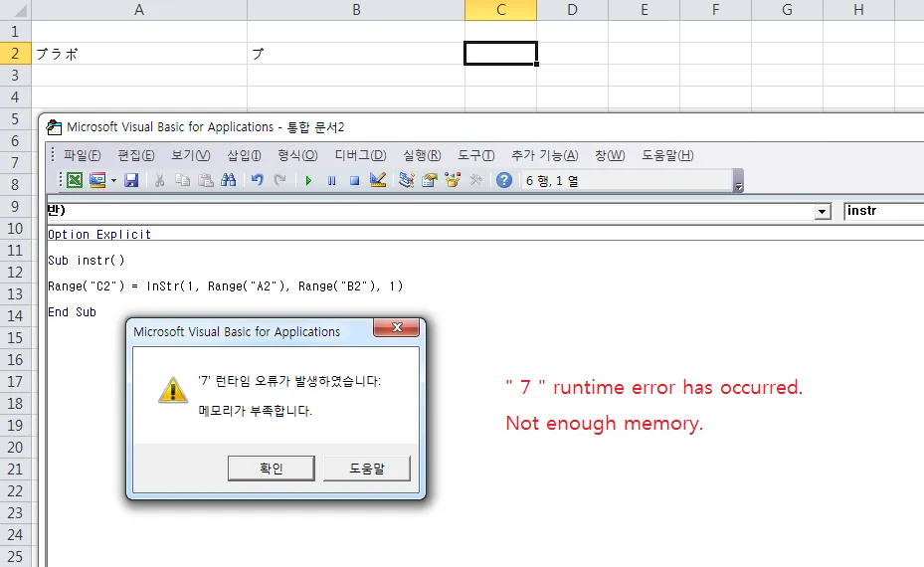
Task: Run the macro with the green play icon
Action: point(308,180)
